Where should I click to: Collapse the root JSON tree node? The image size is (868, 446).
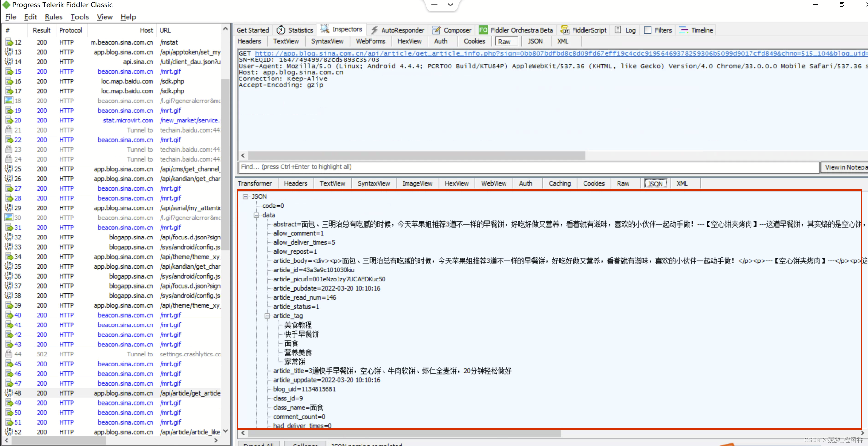click(245, 196)
